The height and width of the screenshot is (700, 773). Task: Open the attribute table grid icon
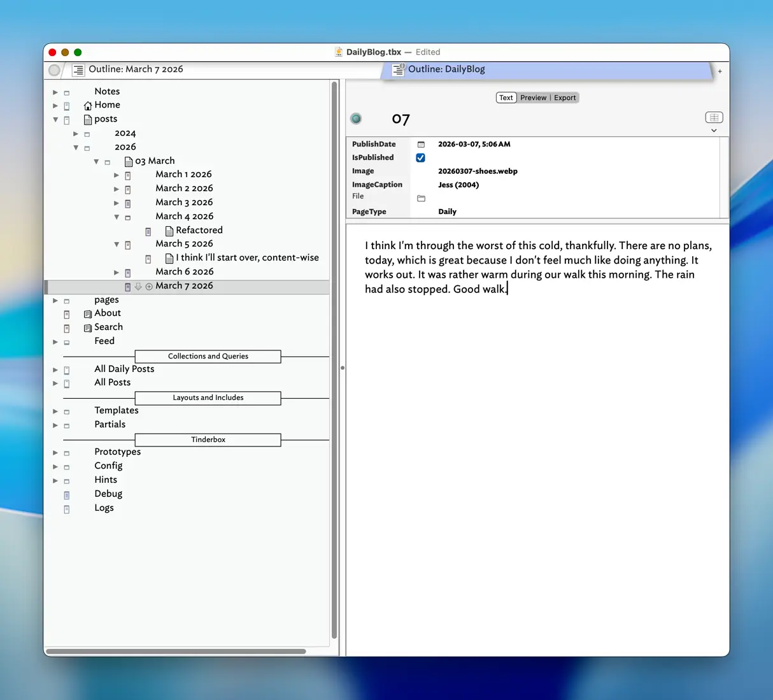tap(714, 117)
